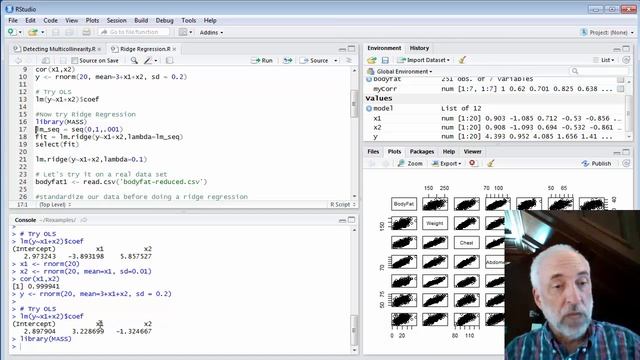The width and height of the screenshot is (640, 360).
Task: Switch to the Files tab
Action: (373, 151)
